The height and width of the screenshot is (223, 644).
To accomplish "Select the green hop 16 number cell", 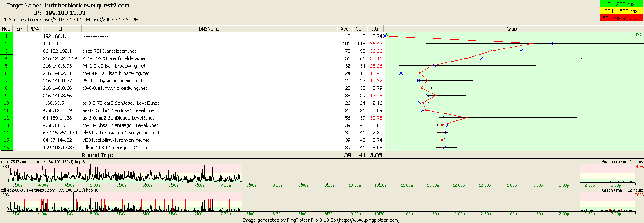I will pyautogui.click(x=6, y=148).
